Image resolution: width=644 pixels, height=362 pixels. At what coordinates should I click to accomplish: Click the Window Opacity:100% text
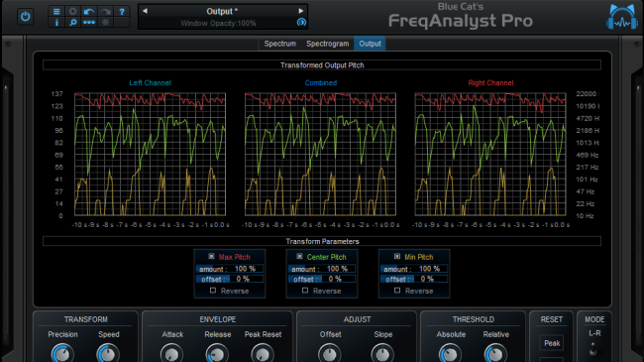[219, 24]
